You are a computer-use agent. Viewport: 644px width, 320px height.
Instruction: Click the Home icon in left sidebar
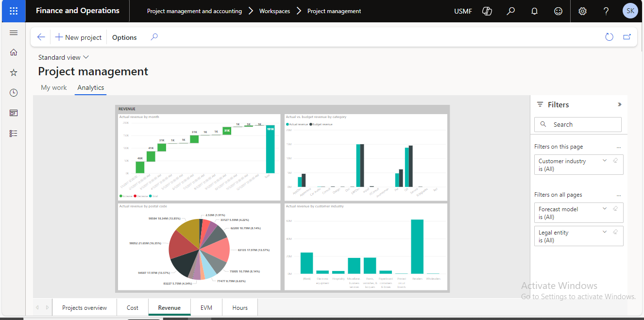[14, 52]
